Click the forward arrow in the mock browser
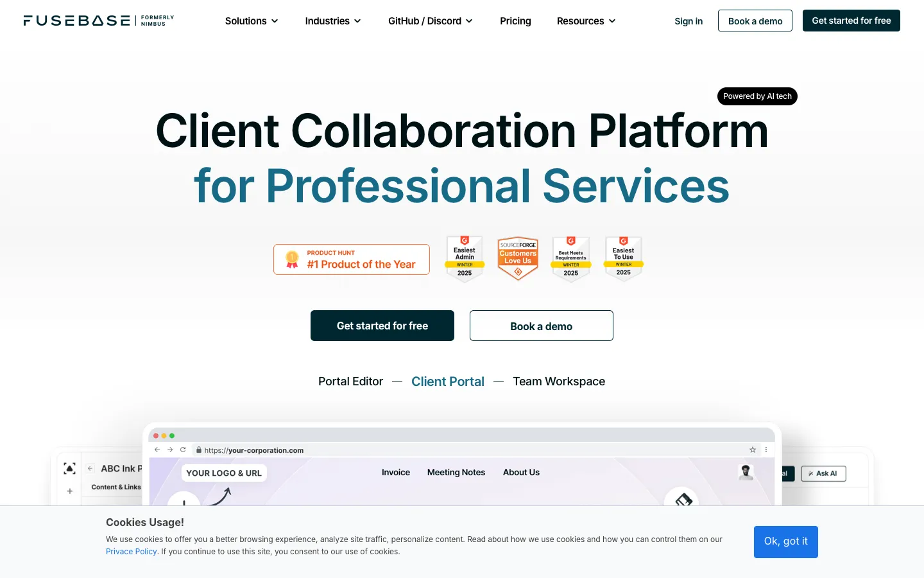 click(x=170, y=450)
